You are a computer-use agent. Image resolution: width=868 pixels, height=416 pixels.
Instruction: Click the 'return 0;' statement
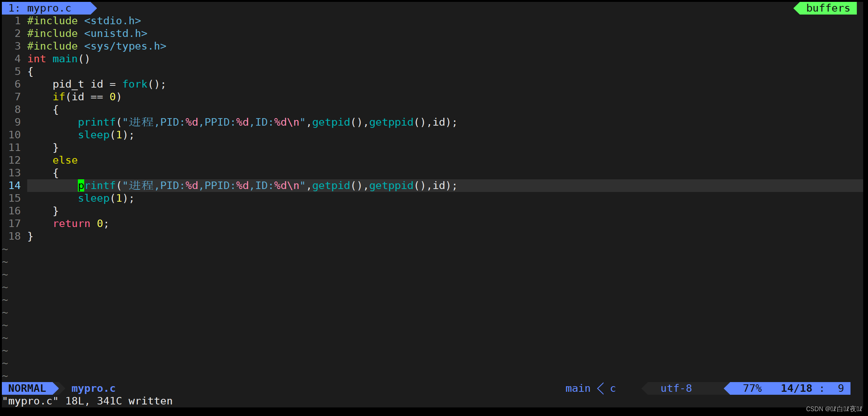point(81,224)
